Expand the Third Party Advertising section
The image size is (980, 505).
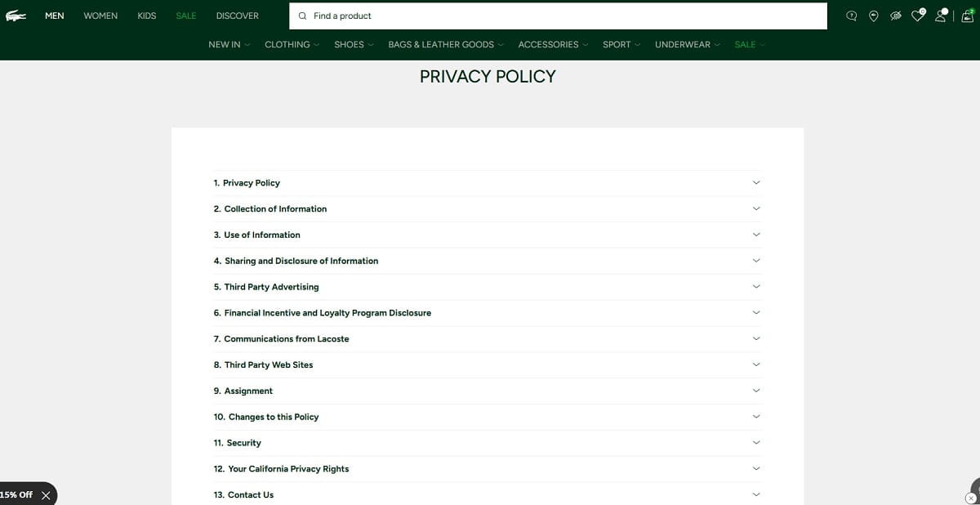click(x=487, y=287)
